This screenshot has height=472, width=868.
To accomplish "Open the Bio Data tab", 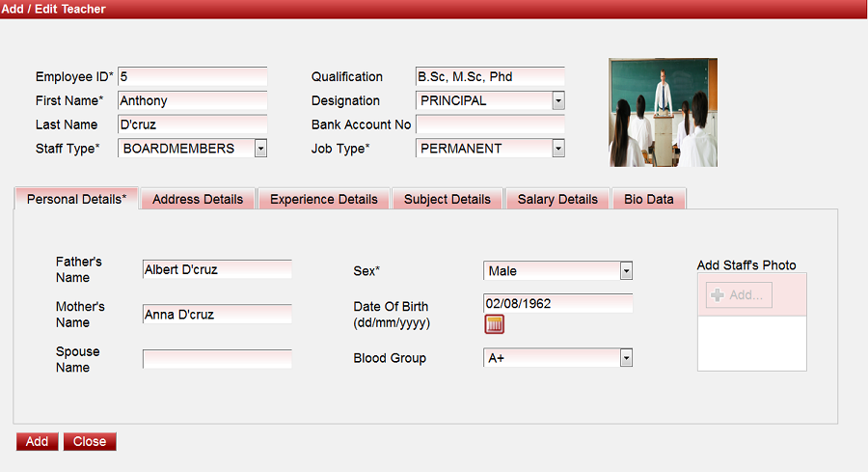I will coord(649,199).
